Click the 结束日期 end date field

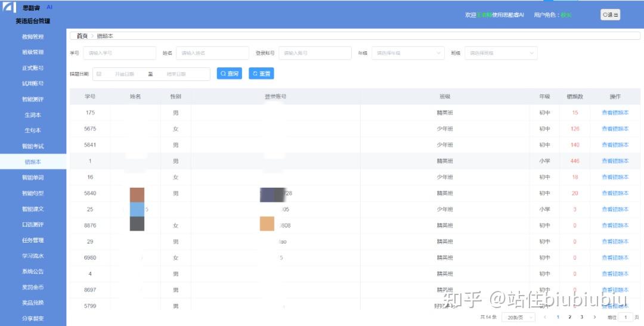coord(176,74)
